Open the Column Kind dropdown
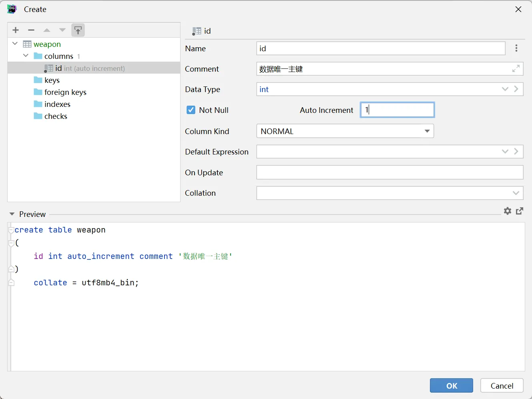The height and width of the screenshot is (399, 532). coord(427,131)
